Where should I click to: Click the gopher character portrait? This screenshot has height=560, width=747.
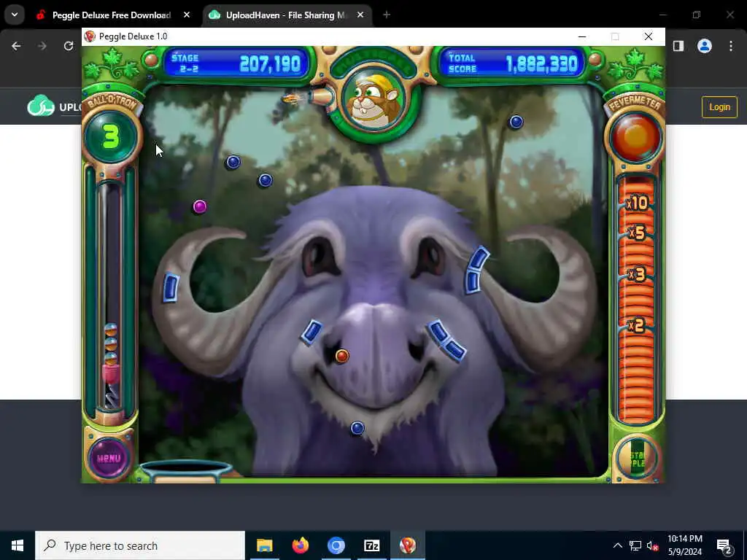[x=373, y=100]
